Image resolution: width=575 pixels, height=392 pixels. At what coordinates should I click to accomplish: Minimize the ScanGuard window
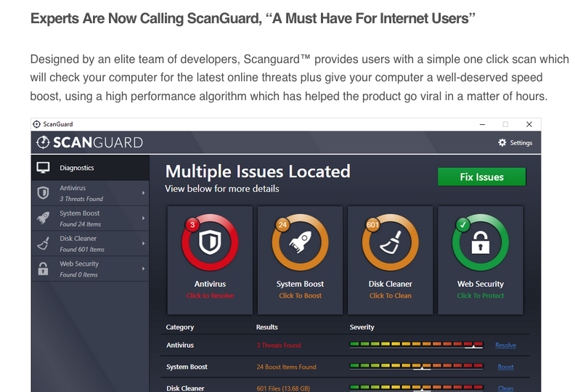tap(482, 124)
